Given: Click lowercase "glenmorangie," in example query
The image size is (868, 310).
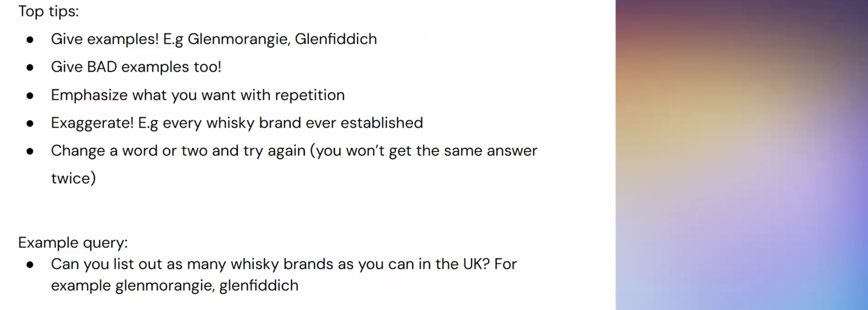Looking at the screenshot, I should pos(164,286).
